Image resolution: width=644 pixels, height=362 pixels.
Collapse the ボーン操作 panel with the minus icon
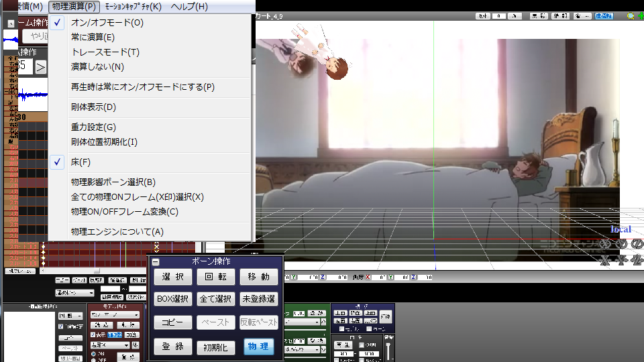click(156, 262)
